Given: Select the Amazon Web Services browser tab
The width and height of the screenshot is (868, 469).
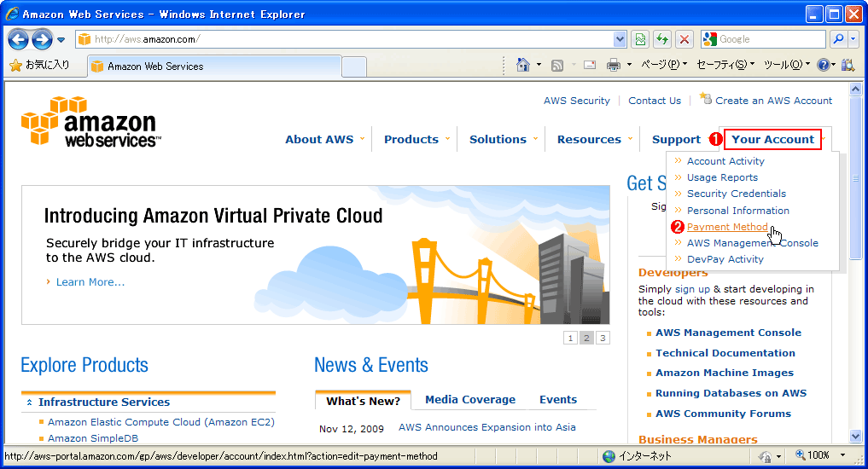Looking at the screenshot, I should tap(214, 67).
